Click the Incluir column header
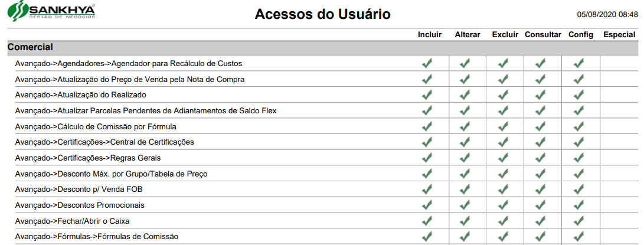Viewport: 644px width, 245px height. tap(429, 35)
